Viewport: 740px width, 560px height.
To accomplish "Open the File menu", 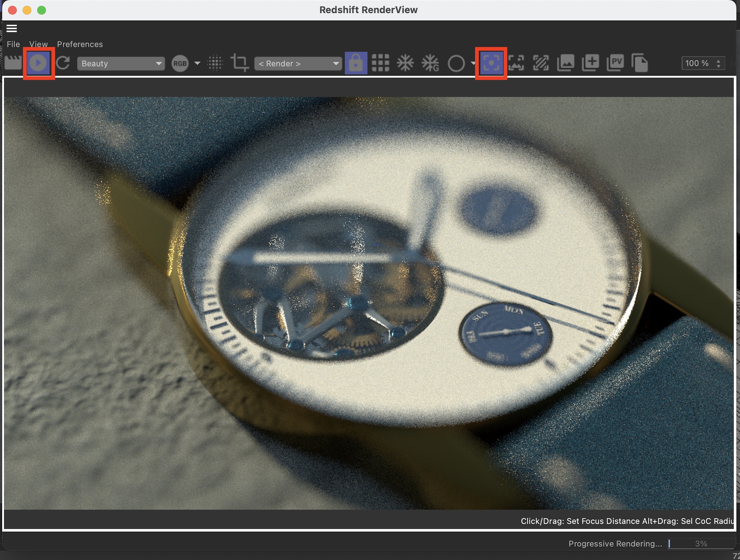I will [13, 44].
